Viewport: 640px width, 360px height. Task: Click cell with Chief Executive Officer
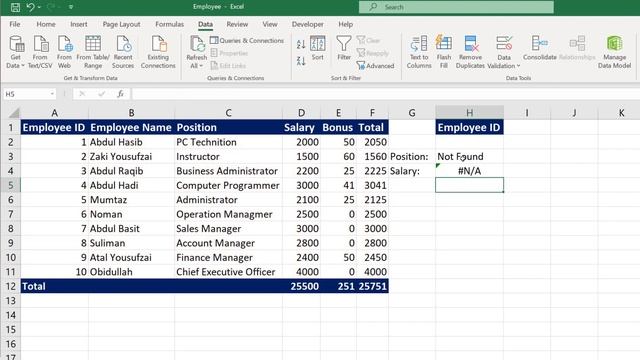(228, 272)
